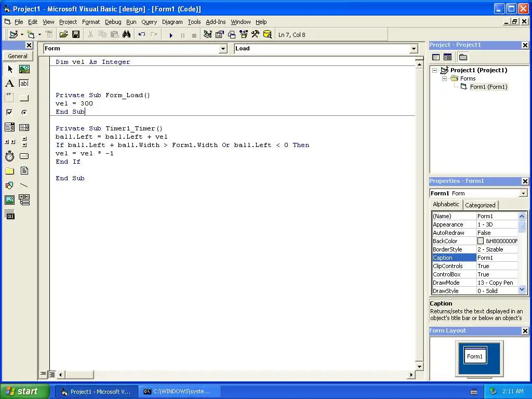Open the Project Explorer toolbar icon
This screenshot has width=532, height=399.
pos(208,34)
